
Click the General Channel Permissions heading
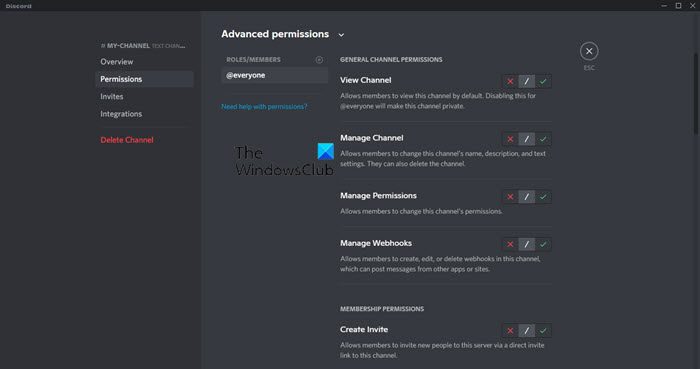coord(391,59)
